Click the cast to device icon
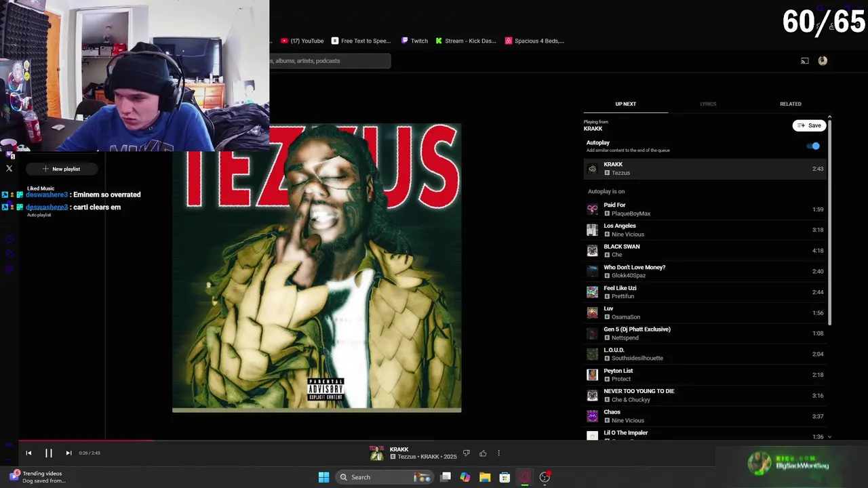Image resolution: width=868 pixels, height=488 pixels. click(804, 61)
